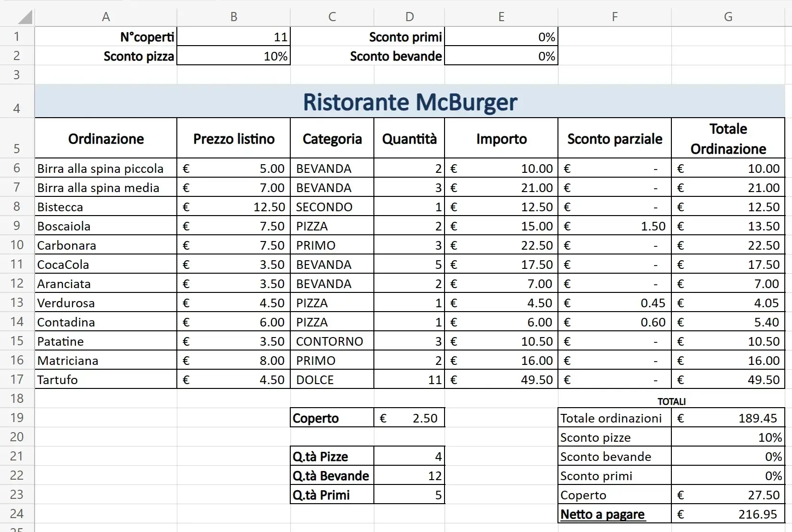Select the net amount 216.95
Image resolution: width=792 pixels, height=532 pixels.
(728, 513)
